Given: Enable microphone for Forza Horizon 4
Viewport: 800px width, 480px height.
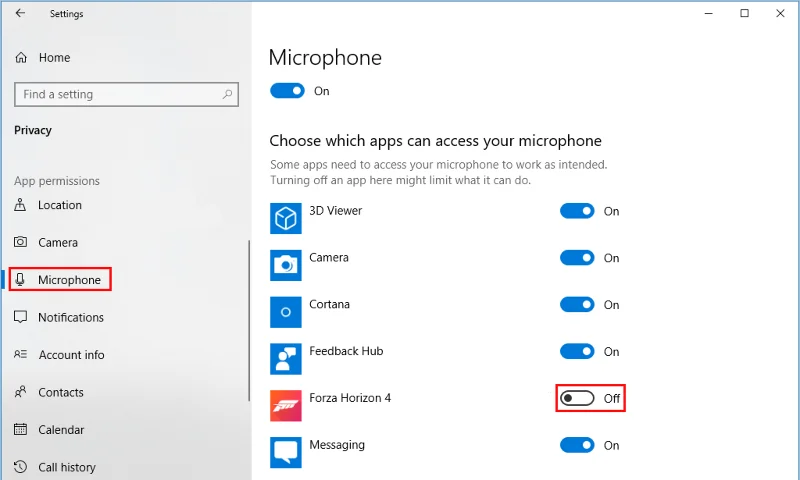Looking at the screenshot, I should click(577, 398).
